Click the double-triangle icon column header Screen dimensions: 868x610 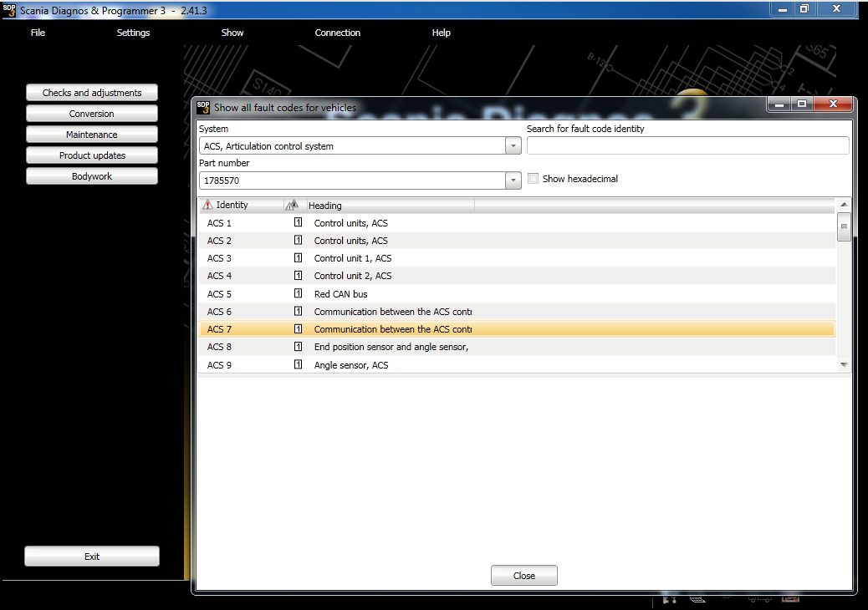[293, 205]
